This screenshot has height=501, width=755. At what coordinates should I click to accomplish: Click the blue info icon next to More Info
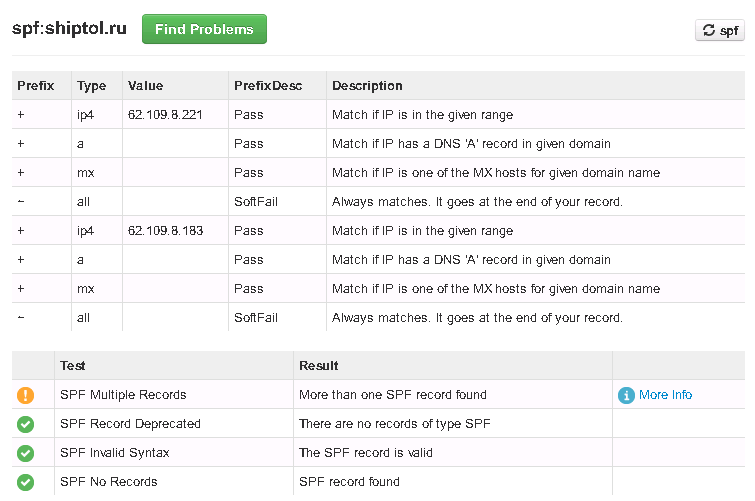pyautogui.click(x=626, y=396)
